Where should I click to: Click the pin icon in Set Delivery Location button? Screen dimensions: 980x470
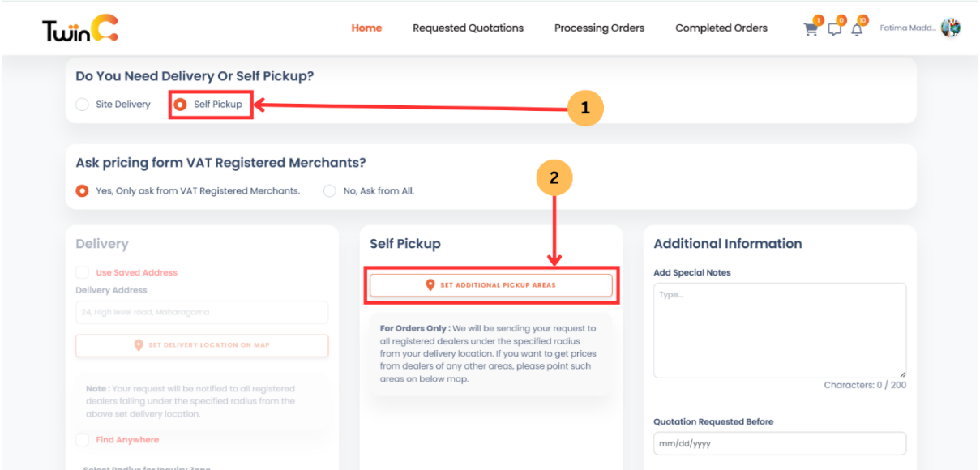pyautogui.click(x=137, y=345)
